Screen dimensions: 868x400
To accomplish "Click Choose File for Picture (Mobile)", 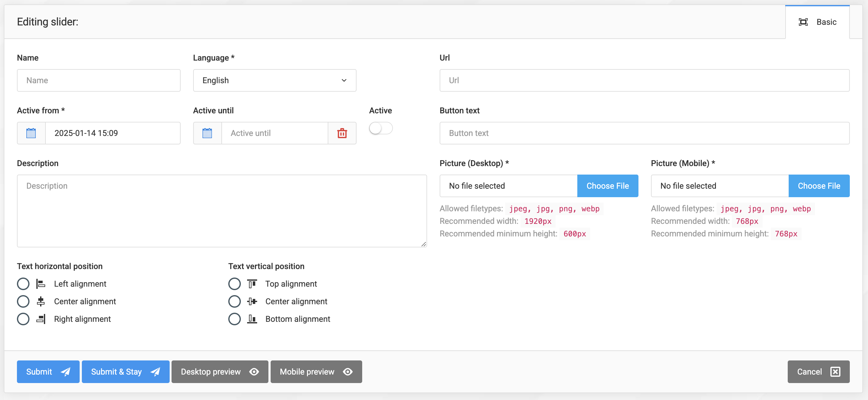I will point(818,186).
